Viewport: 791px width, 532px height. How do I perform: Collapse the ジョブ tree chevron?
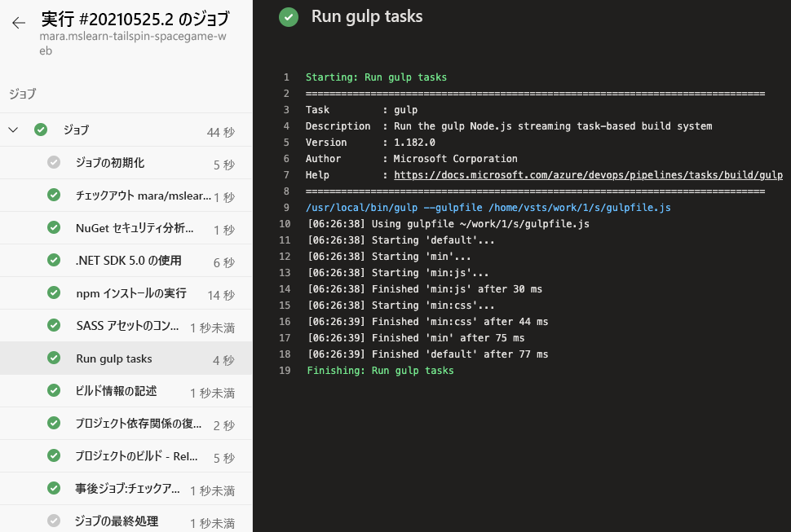(x=13, y=130)
